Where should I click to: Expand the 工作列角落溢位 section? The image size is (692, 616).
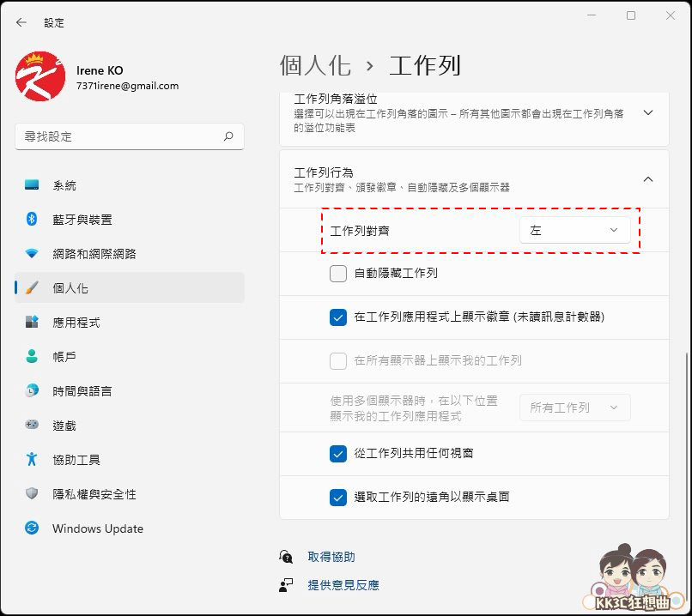pyautogui.click(x=648, y=112)
